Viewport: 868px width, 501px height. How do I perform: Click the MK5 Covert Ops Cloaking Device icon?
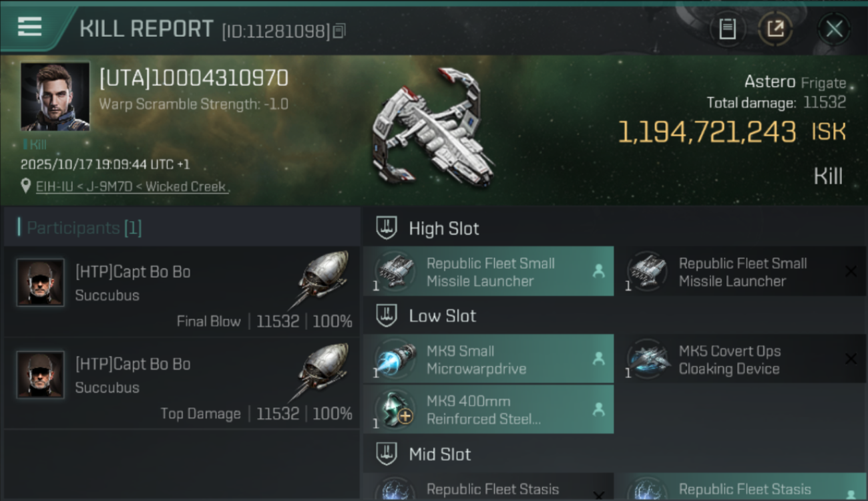pos(648,359)
